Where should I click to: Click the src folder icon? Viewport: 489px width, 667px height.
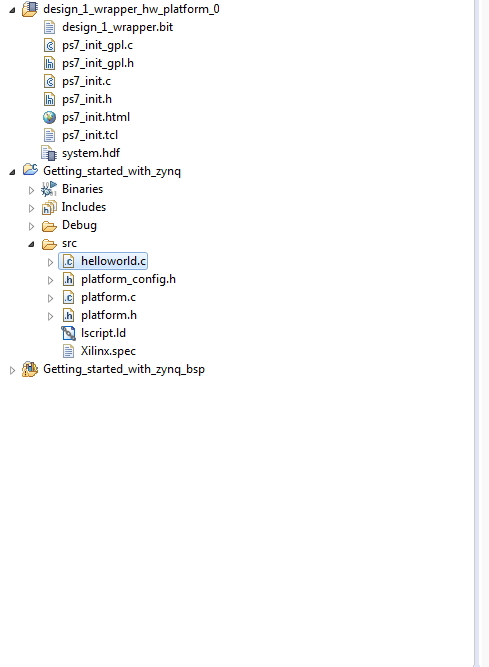(x=49, y=244)
